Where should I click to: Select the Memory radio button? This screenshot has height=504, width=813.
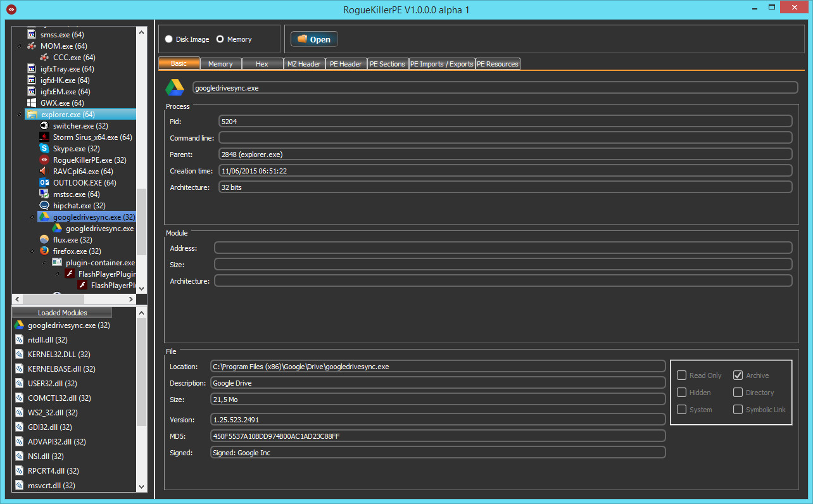click(220, 39)
